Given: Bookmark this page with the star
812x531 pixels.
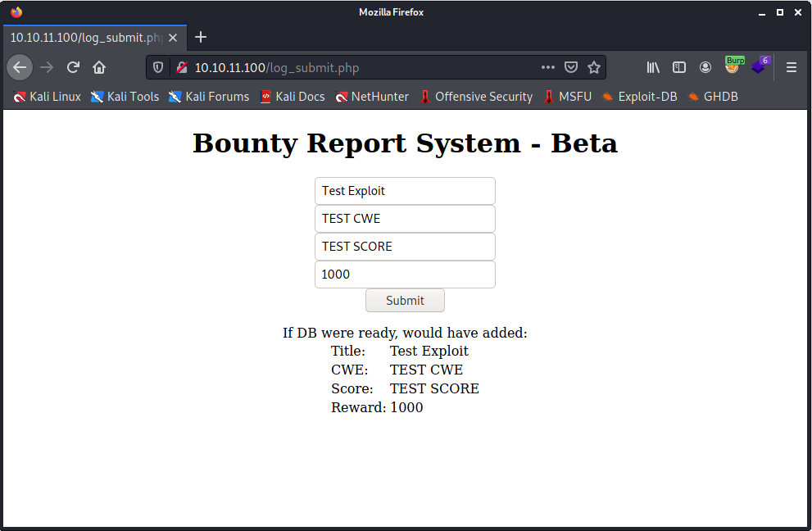Looking at the screenshot, I should [594, 67].
